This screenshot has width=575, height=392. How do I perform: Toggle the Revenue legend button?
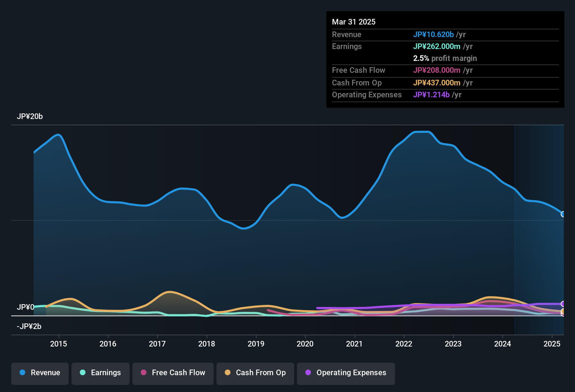pos(40,373)
